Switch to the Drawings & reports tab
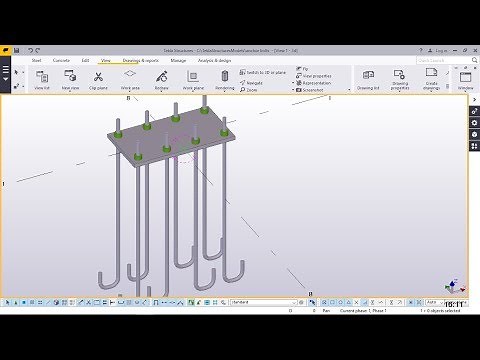Screen dimensions: 480x360 point(141,60)
